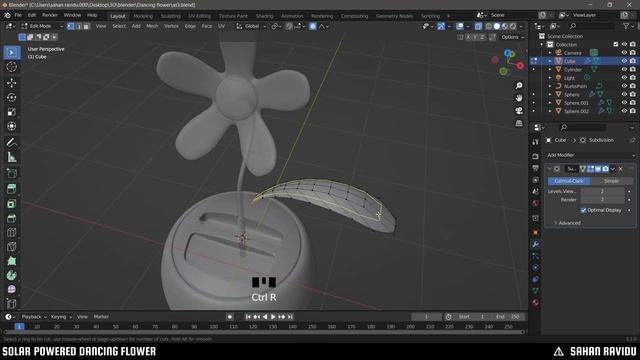Switch to face select mode
This screenshot has width=640, height=360.
tap(86, 26)
